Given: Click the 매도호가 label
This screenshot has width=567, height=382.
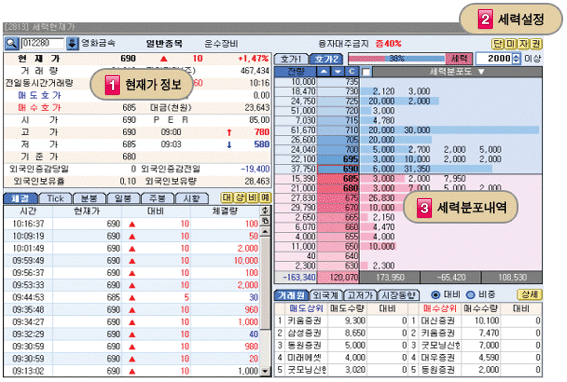Looking at the screenshot, I should tap(39, 95).
